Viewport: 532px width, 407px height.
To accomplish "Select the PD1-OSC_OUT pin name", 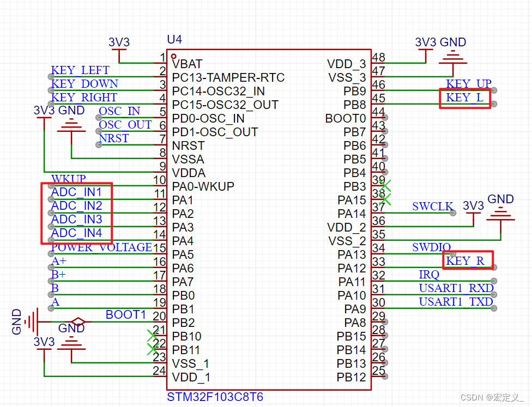I will tap(215, 132).
